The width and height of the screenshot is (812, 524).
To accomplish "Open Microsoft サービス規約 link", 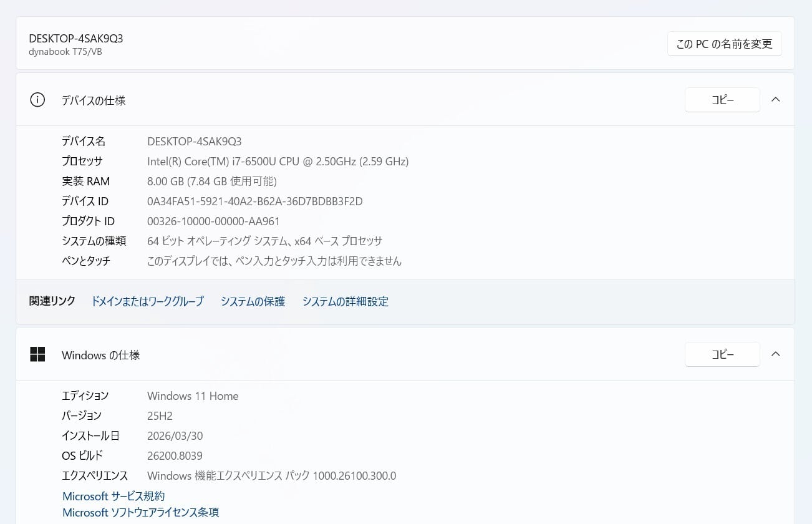I will (114, 496).
